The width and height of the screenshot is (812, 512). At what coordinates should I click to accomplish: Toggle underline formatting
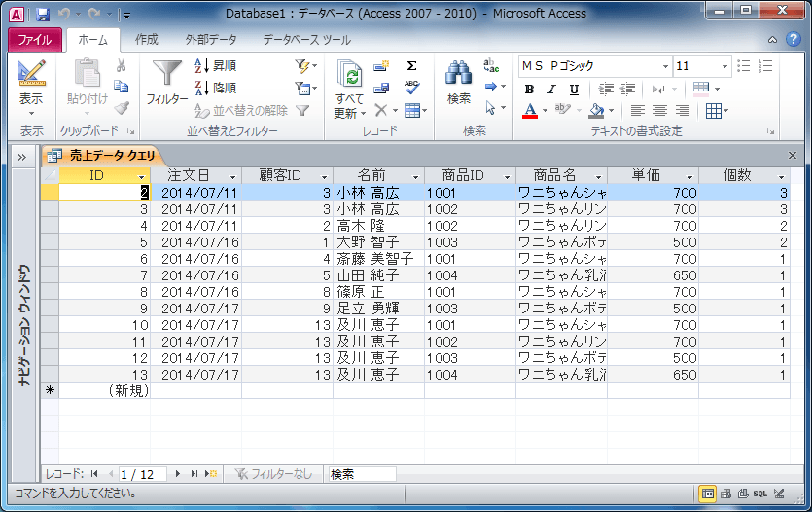coord(574,90)
